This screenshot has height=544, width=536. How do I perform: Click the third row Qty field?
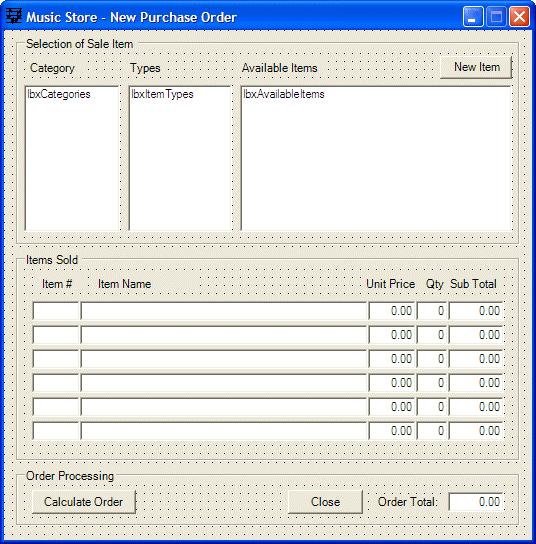[432, 358]
